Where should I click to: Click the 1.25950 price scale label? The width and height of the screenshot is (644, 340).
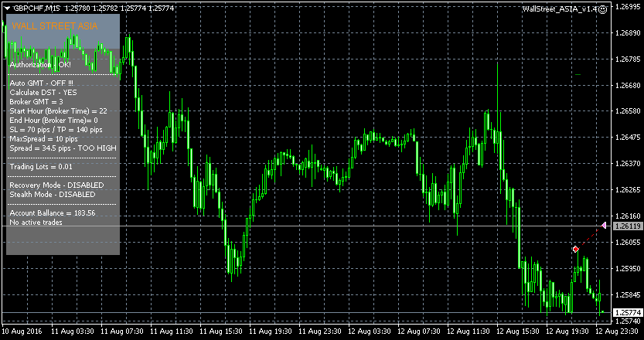click(x=626, y=269)
